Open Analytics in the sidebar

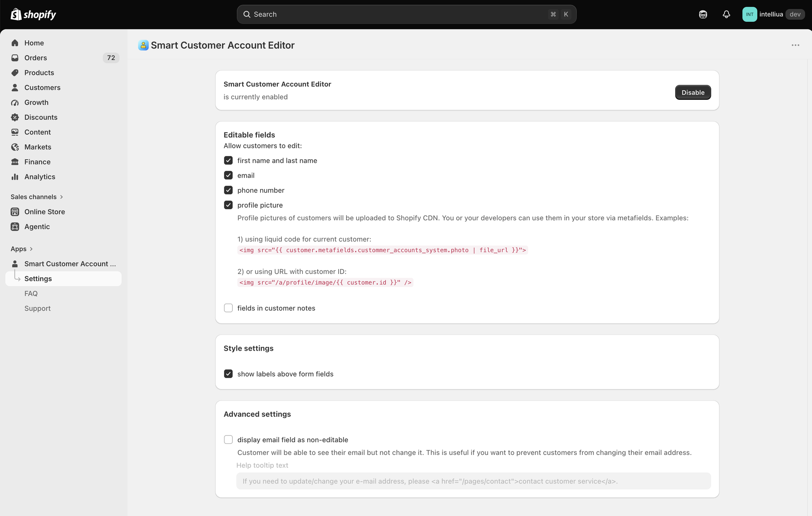63,177
